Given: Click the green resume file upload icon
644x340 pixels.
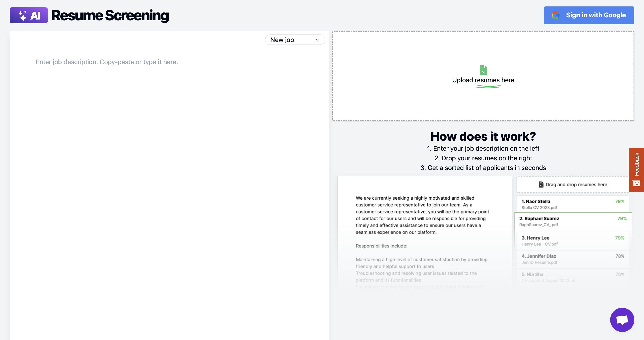Looking at the screenshot, I should coord(483,70).
